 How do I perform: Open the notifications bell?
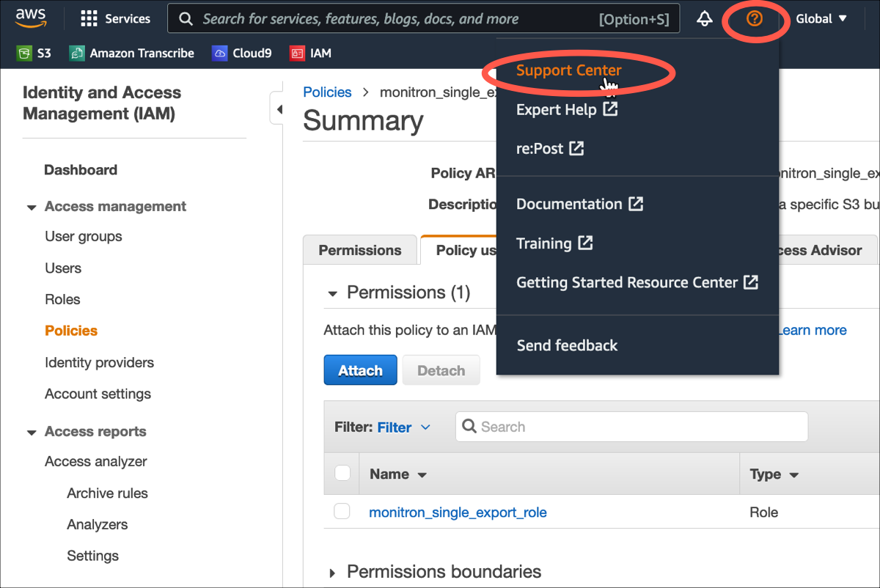coord(704,18)
